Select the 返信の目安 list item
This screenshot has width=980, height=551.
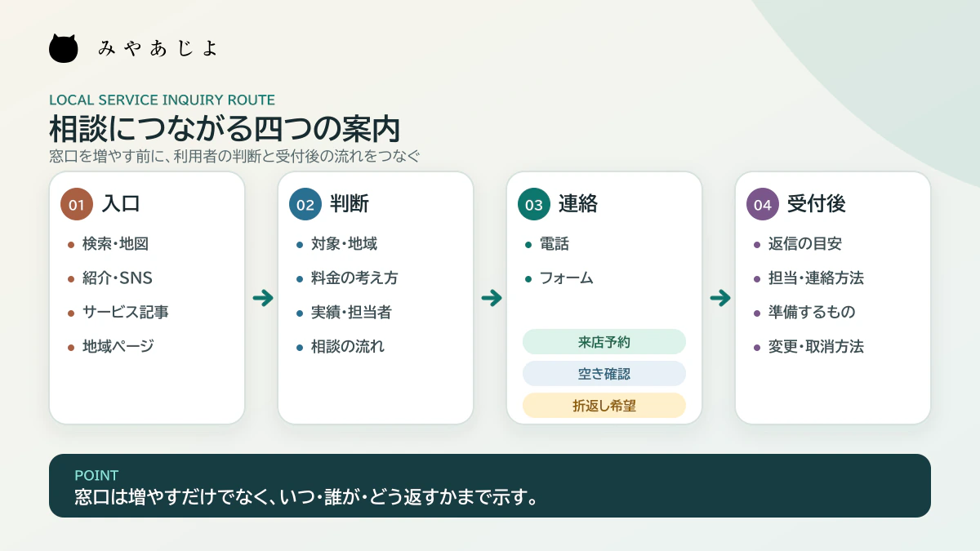(797, 243)
